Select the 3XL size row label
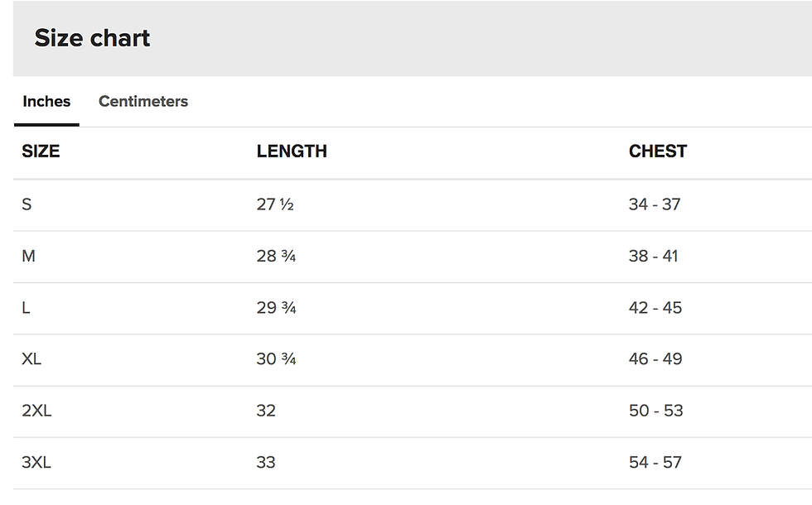Viewport: 812px width, 505px height. 36,462
